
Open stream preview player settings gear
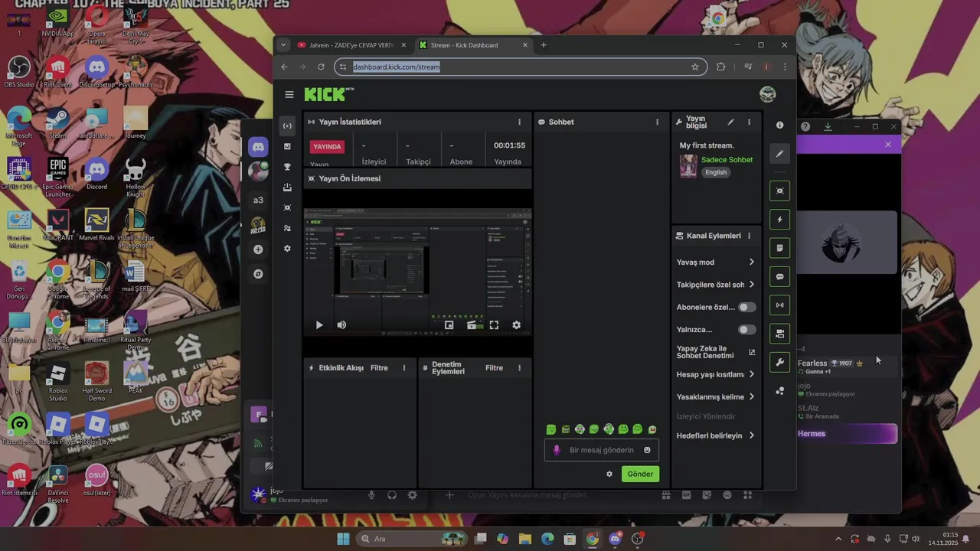click(x=516, y=325)
